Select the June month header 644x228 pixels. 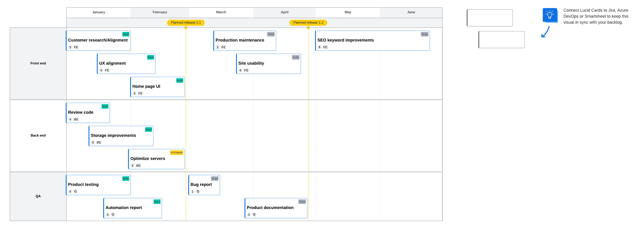point(411,12)
